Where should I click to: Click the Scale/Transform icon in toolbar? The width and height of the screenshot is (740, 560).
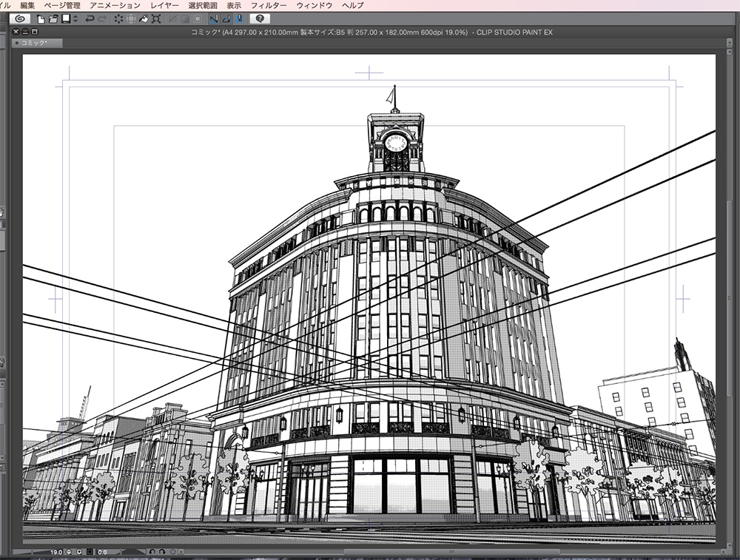156,18
